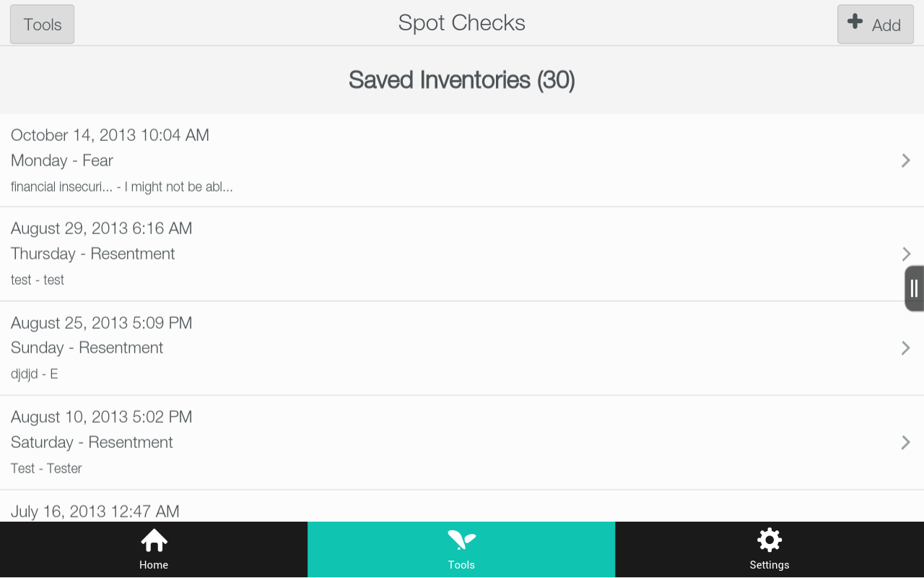Tap the Settings gear icon
This screenshot has width=924, height=578.
tap(770, 540)
